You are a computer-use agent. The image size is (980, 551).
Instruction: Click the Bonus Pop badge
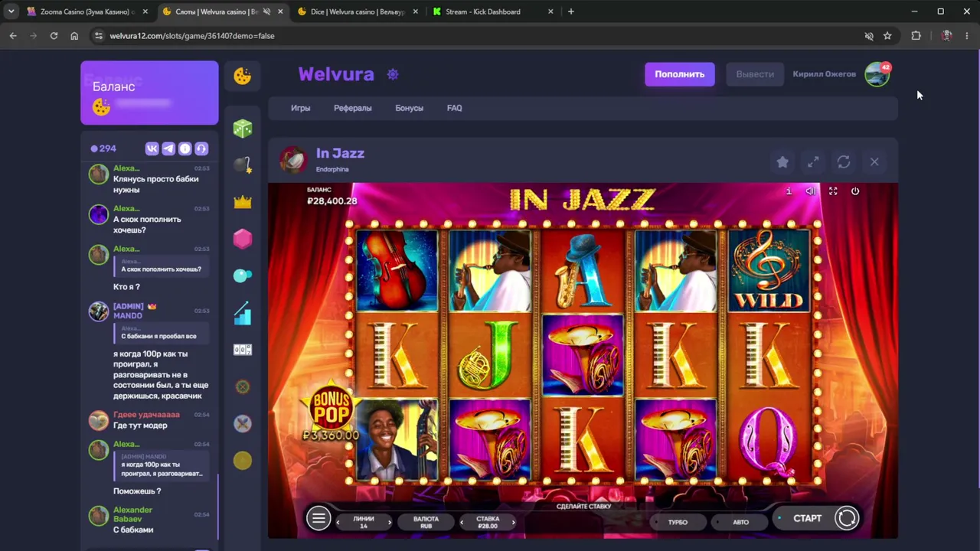(331, 411)
